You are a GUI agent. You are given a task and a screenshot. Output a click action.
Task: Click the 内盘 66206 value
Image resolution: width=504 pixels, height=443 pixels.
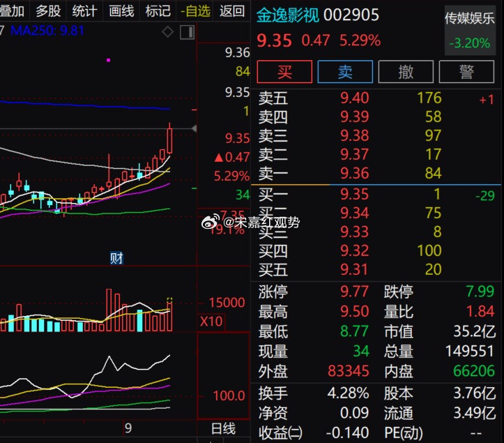coord(474,371)
